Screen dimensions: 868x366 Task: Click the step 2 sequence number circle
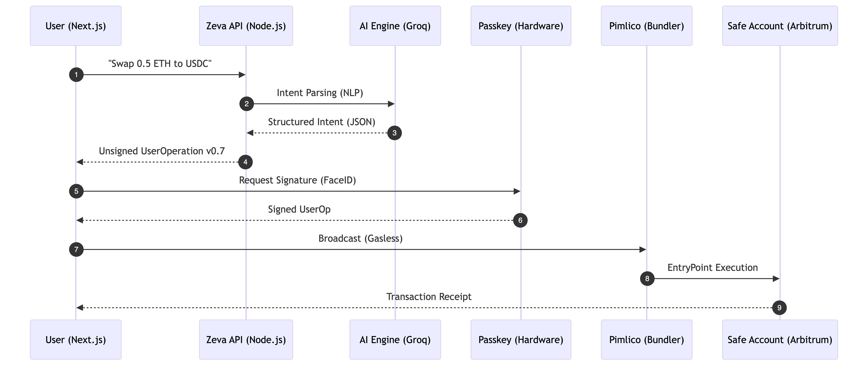[x=247, y=104]
